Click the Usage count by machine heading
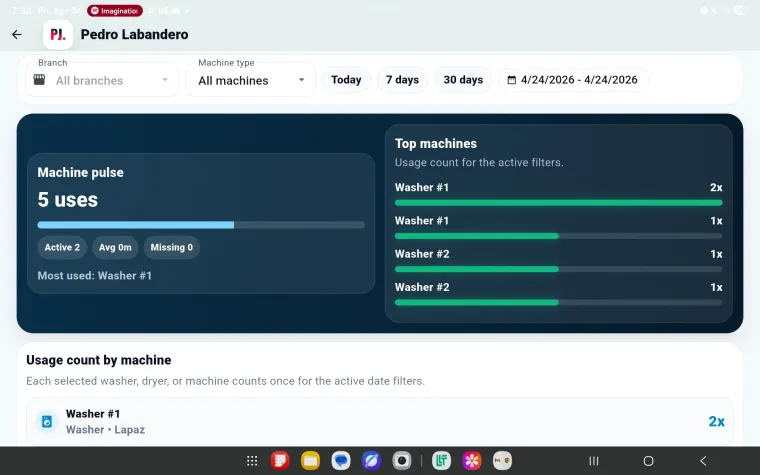This screenshot has width=760, height=475. (99, 360)
